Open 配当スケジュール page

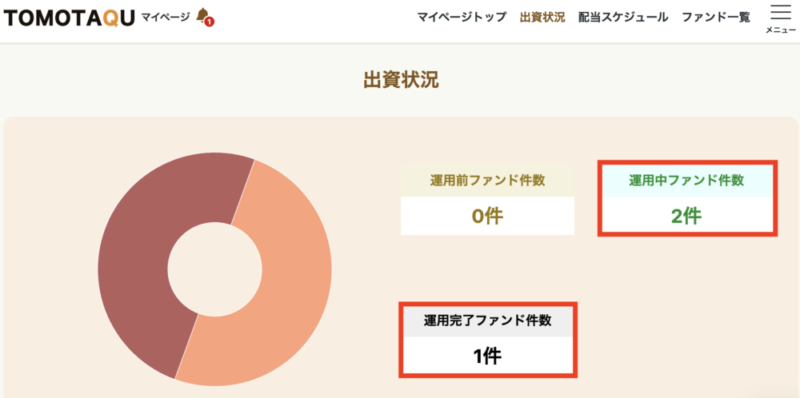[623, 17]
